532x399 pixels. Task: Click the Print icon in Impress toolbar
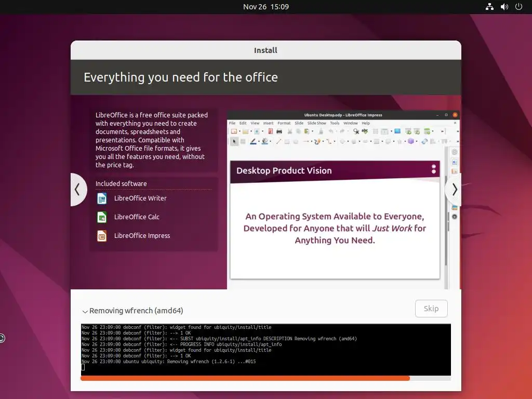279,131
